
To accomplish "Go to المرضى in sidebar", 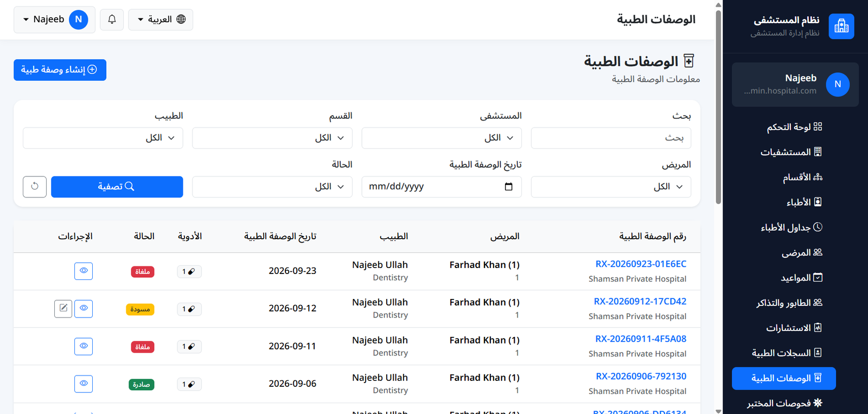I will pyautogui.click(x=802, y=252).
